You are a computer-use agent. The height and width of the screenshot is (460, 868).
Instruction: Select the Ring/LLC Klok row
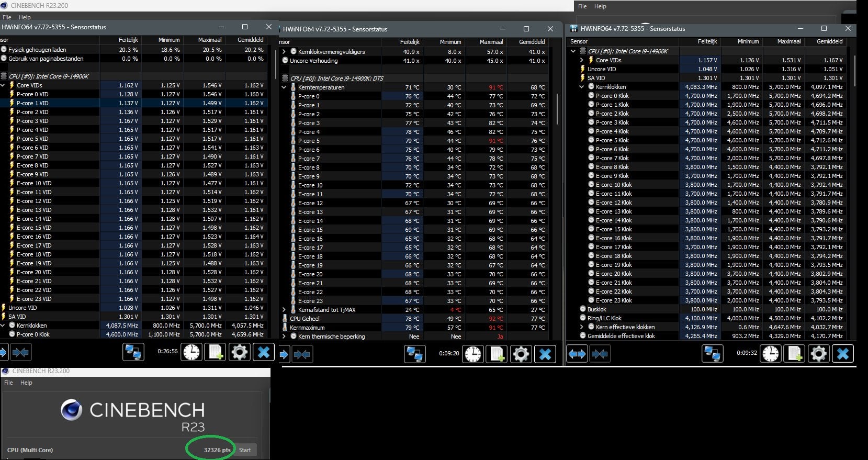707,318
